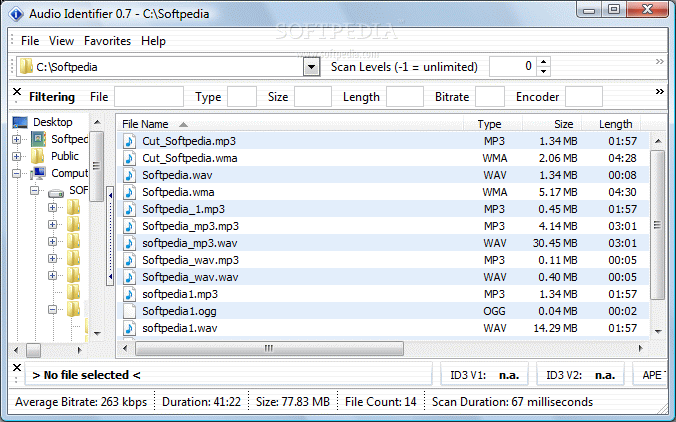Click the SOF drive icon in tree
The width and height of the screenshot is (676, 422).
(56, 193)
